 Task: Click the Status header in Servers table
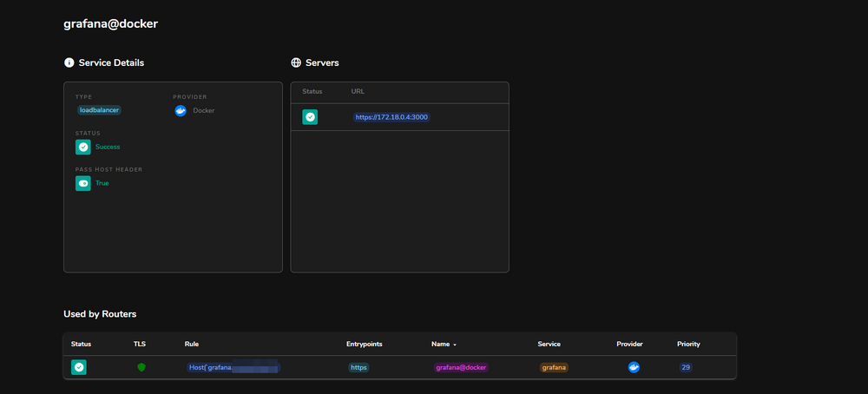(x=312, y=91)
